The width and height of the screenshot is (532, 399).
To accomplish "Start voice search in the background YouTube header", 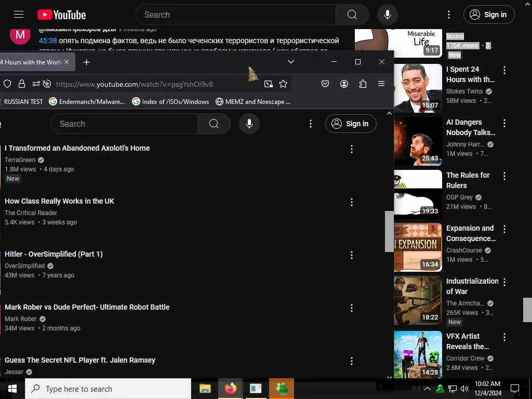I will [x=387, y=15].
